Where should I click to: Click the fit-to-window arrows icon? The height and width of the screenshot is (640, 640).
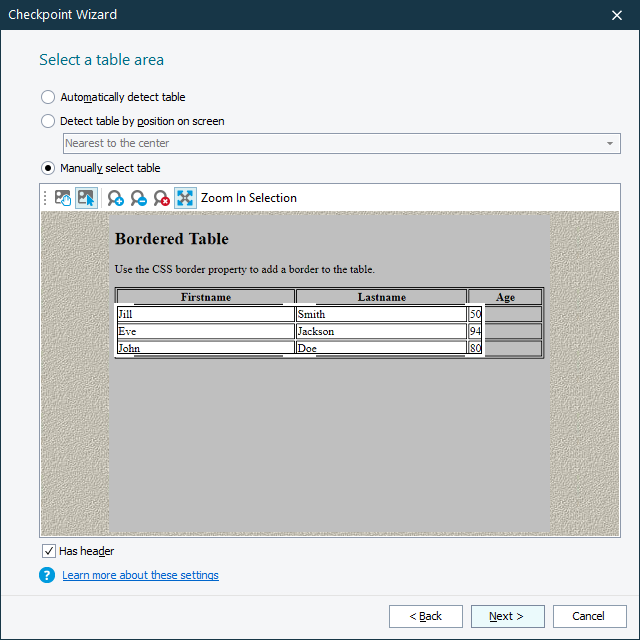point(185,198)
